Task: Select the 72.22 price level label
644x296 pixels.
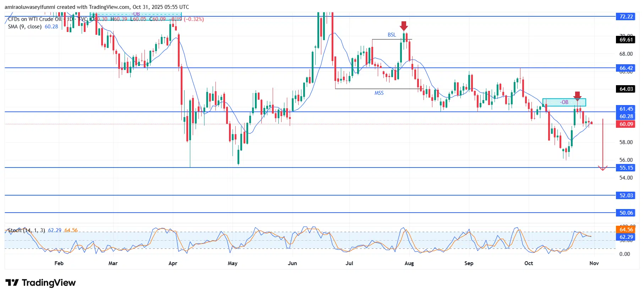Action: (x=626, y=17)
